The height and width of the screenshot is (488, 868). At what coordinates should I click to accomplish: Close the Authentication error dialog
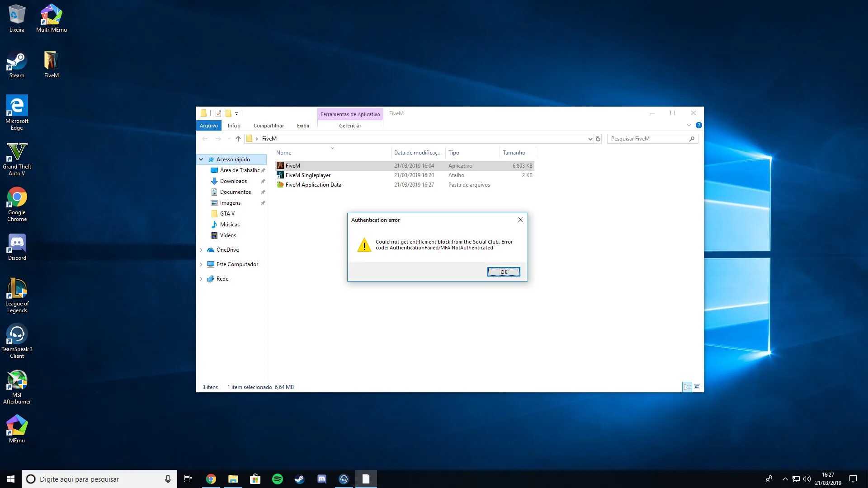[521, 220]
